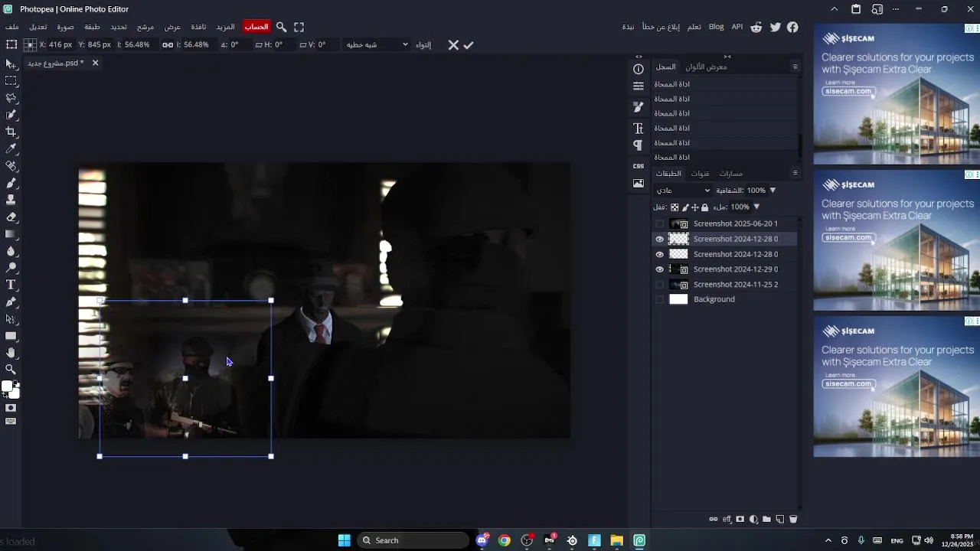This screenshot has height=551, width=980.
Task: Select the Type tool
Action: (x=11, y=285)
